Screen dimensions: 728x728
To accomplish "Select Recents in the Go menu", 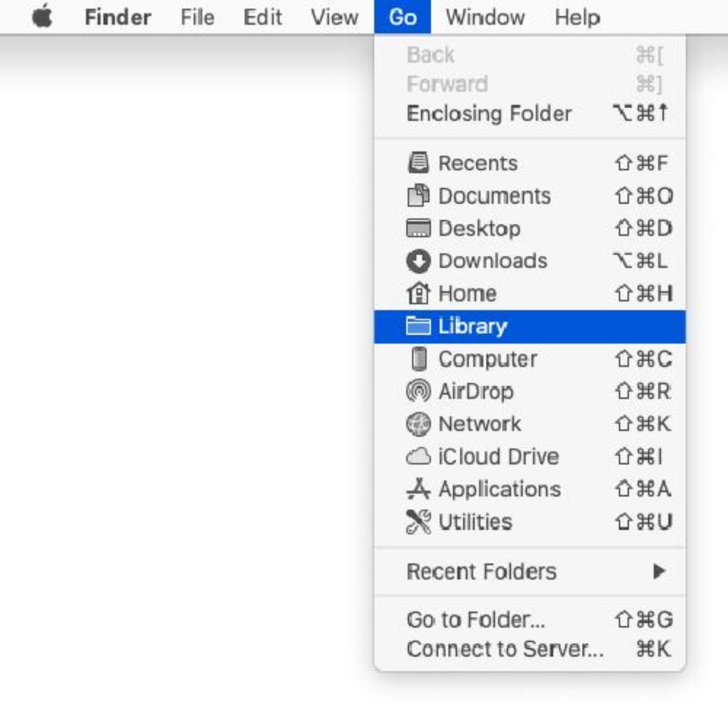I will pyautogui.click(x=530, y=163).
